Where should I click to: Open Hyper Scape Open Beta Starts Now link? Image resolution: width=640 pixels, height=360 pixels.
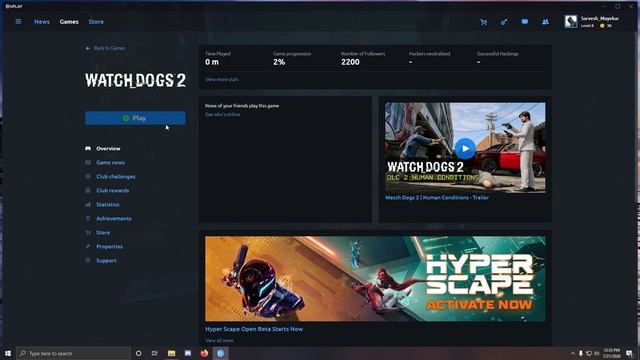[x=254, y=329]
